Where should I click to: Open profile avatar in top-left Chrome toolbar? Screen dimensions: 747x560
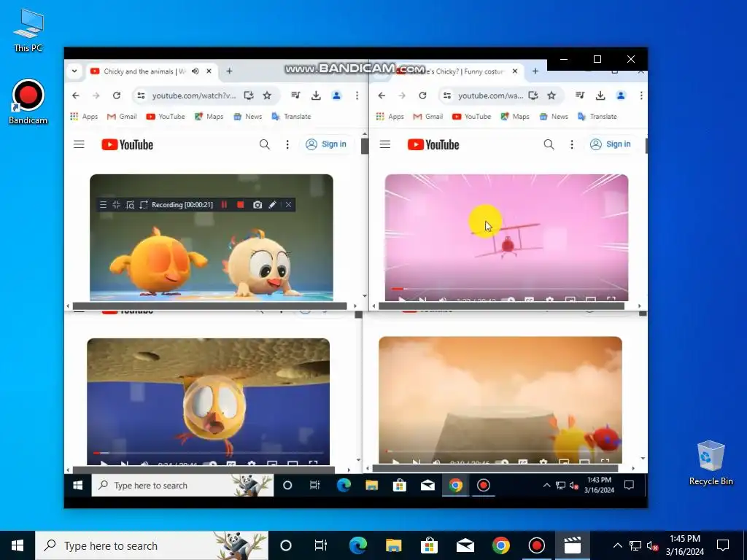click(336, 96)
